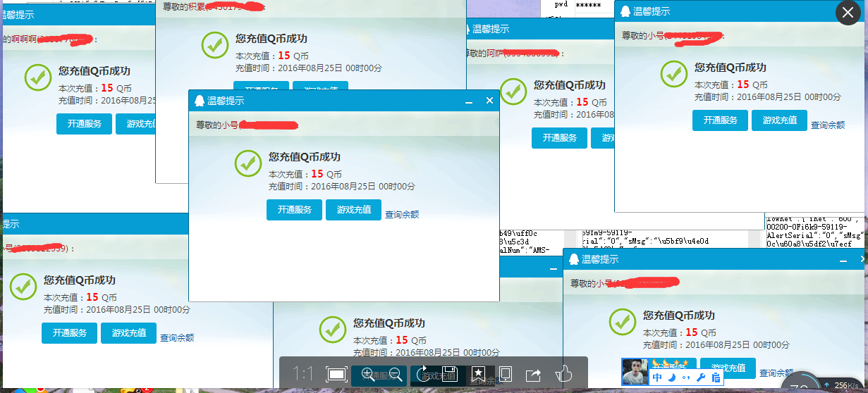Minimize the bottom-center dialog behind the toolbar
868x393 pixels.
pos(553,268)
